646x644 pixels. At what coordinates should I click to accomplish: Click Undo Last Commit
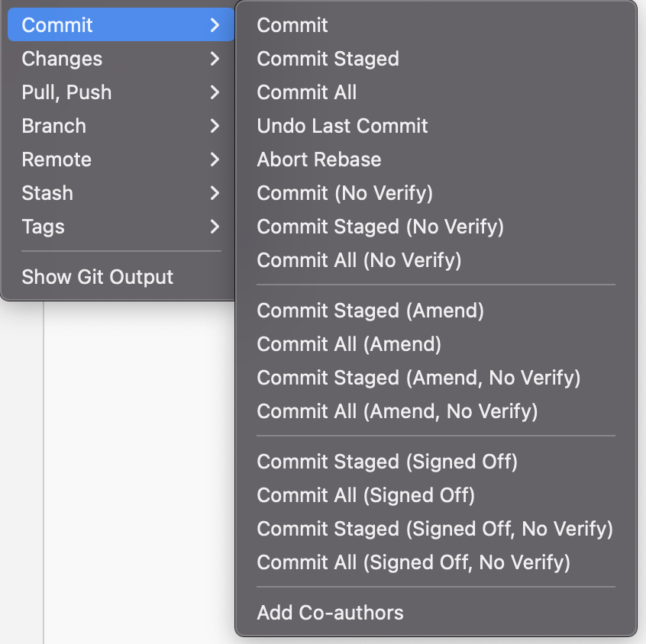[x=436, y=126]
